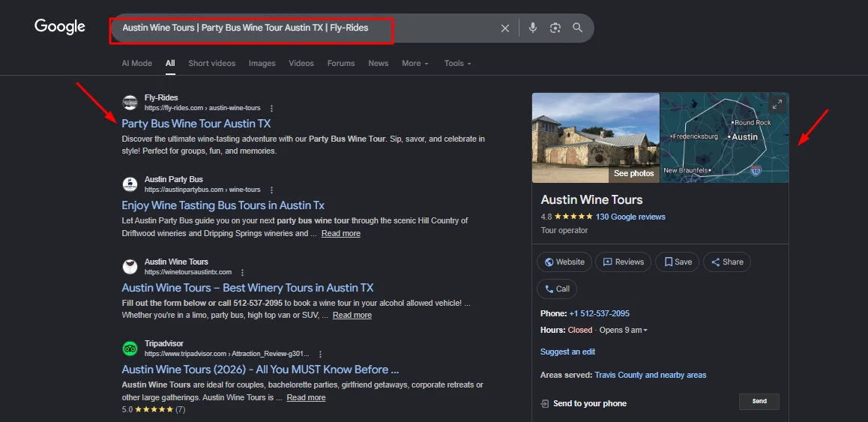Open options menu for Fly-Rides result
This screenshot has height=422, width=868.
click(271, 108)
